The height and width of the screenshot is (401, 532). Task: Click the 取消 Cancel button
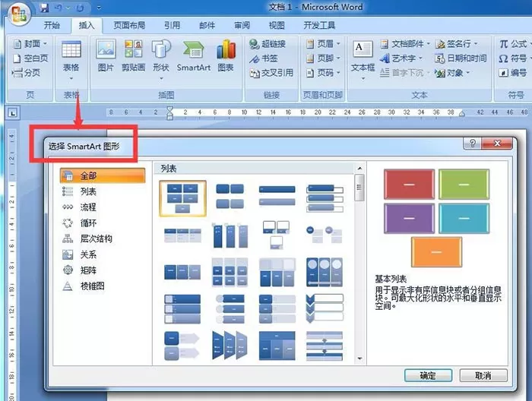click(x=483, y=376)
